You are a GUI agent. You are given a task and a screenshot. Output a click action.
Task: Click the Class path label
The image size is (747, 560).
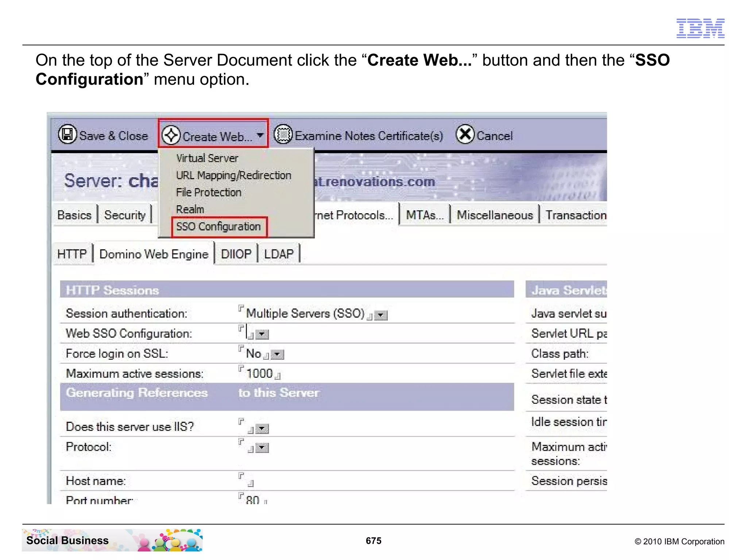pos(560,354)
